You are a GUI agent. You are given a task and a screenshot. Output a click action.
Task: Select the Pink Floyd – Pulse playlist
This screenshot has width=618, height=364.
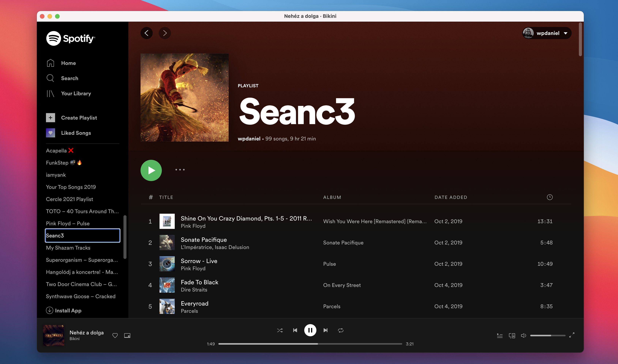(68, 223)
